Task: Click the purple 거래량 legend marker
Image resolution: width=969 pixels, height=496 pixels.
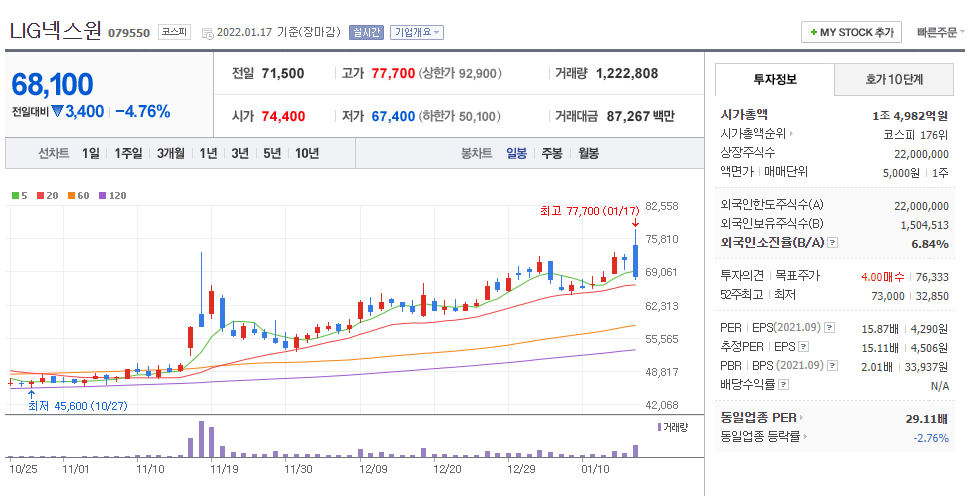Action: coord(659,427)
